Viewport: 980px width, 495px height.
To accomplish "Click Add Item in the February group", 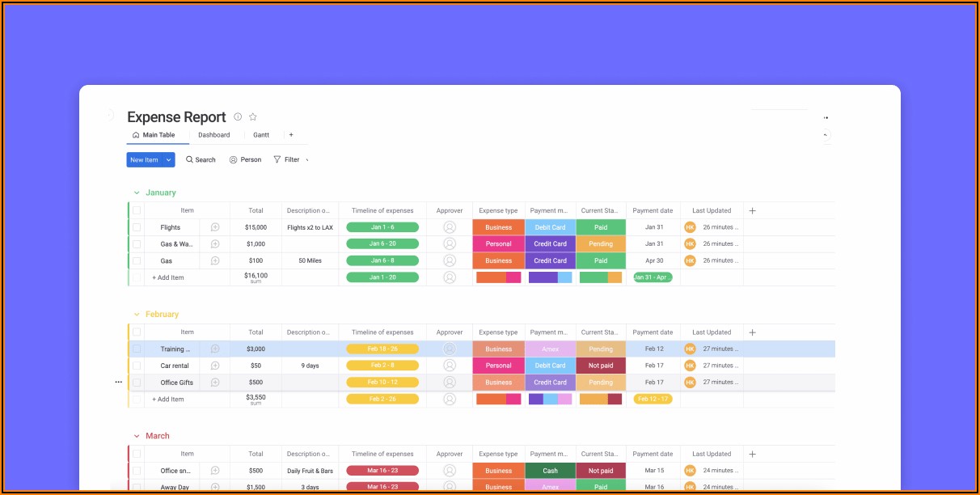I will tap(169, 400).
